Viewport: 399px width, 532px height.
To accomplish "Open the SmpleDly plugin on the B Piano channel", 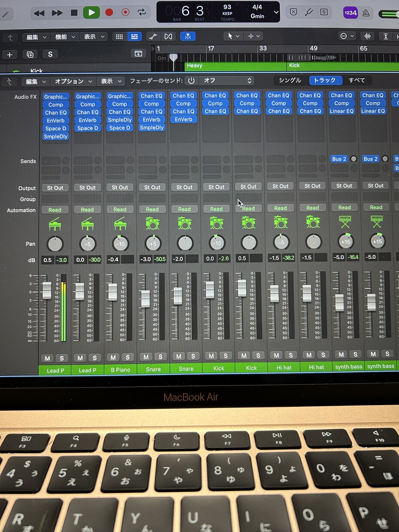I will click(120, 120).
